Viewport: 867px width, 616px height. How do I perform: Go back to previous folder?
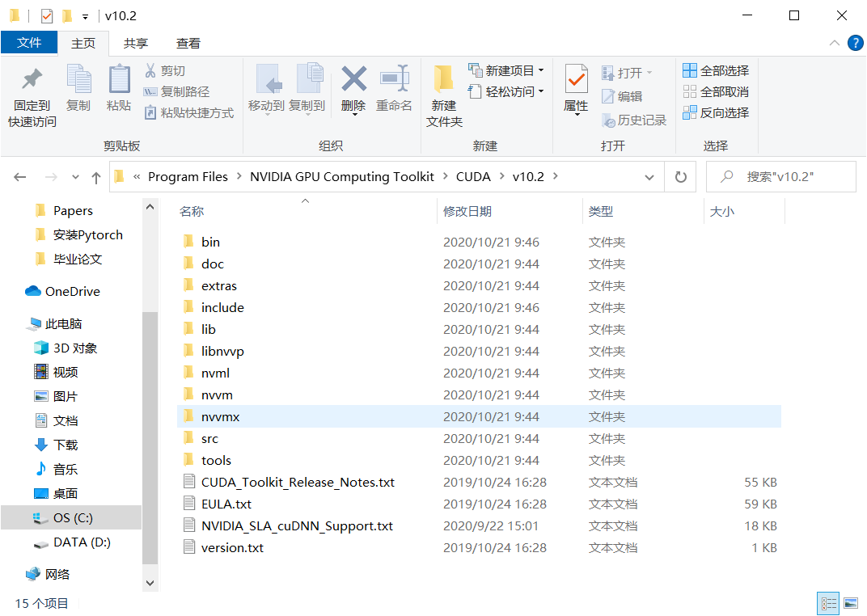(20, 177)
